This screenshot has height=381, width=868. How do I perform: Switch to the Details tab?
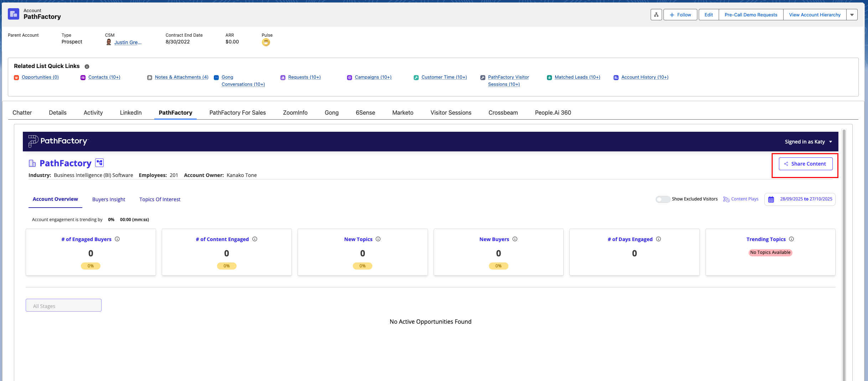58,113
